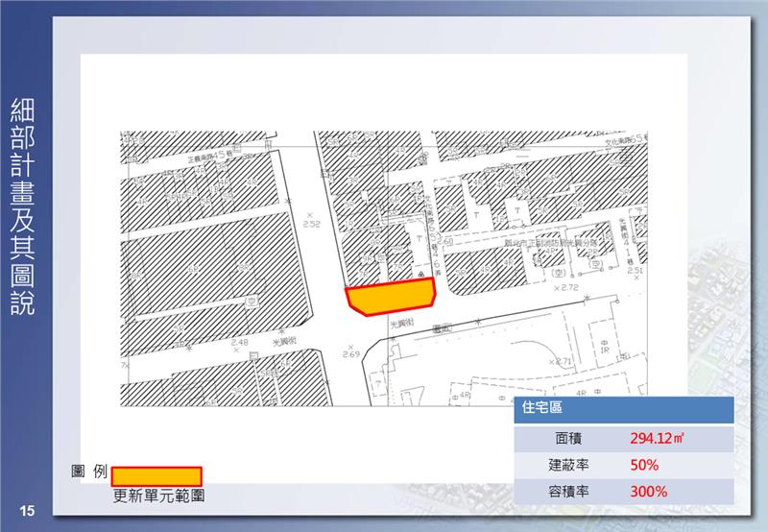Click the 300% floor area ratio value
The image size is (768, 532).
pyautogui.click(x=649, y=492)
